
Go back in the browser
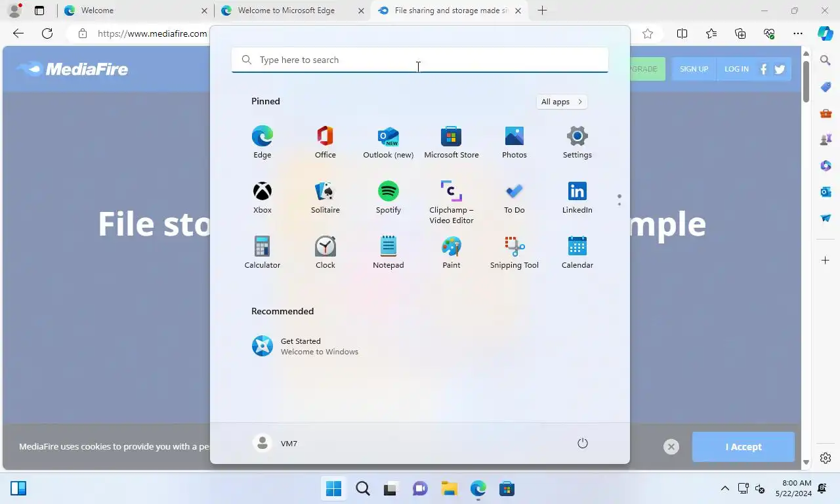click(x=18, y=33)
